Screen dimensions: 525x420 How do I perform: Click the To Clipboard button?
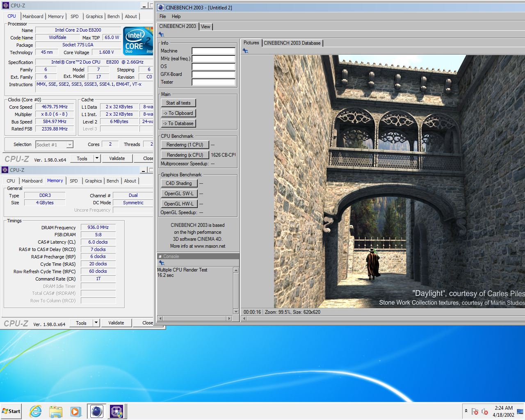pyautogui.click(x=178, y=113)
